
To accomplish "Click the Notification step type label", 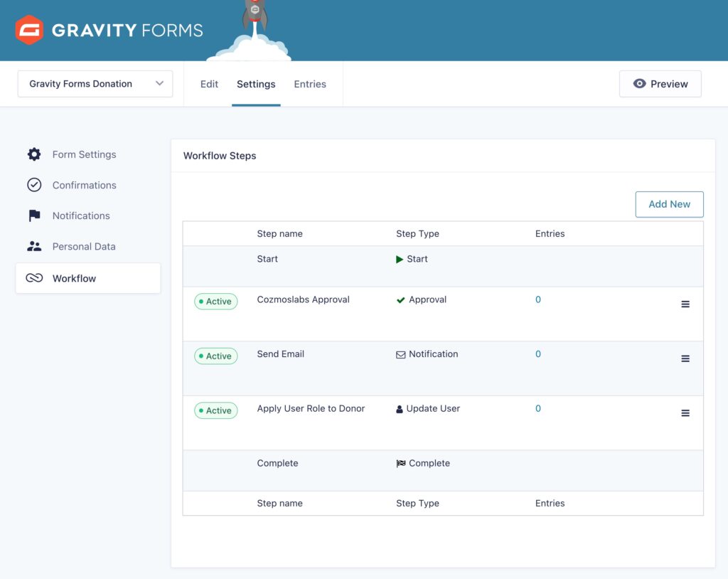I will [x=433, y=354].
